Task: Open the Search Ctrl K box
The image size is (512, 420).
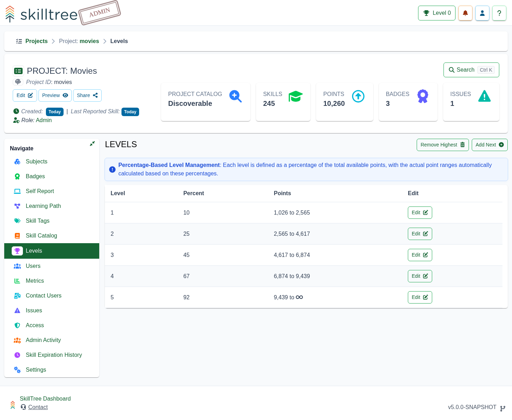Action: pyautogui.click(x=471, y=70)
